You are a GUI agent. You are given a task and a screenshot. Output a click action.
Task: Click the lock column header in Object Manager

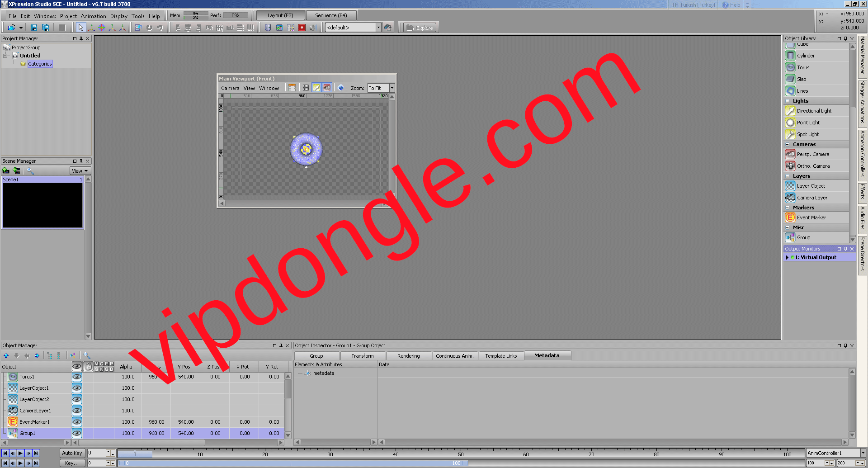tap(88, 367)
